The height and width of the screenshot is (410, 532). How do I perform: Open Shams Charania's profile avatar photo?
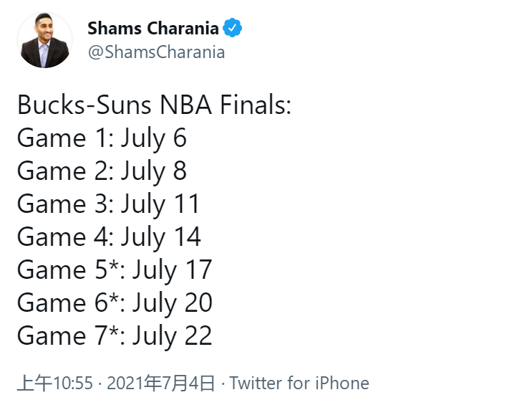[44, 41]
